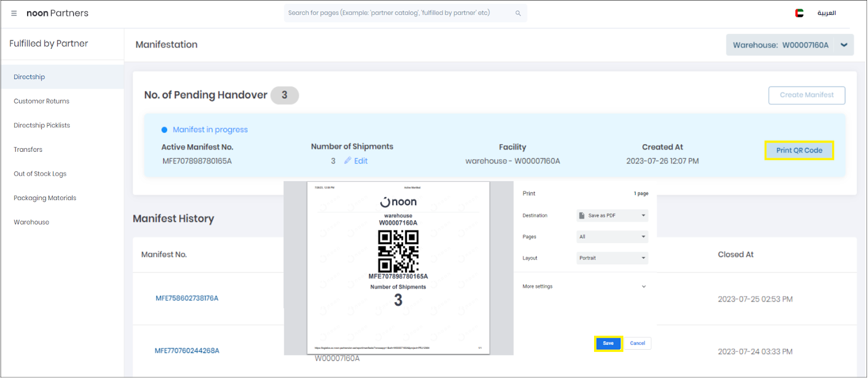Image resolution: width=868 pixels, height=379 pixels.
Task: Click the Manifest No. column header
Action: 164,254
